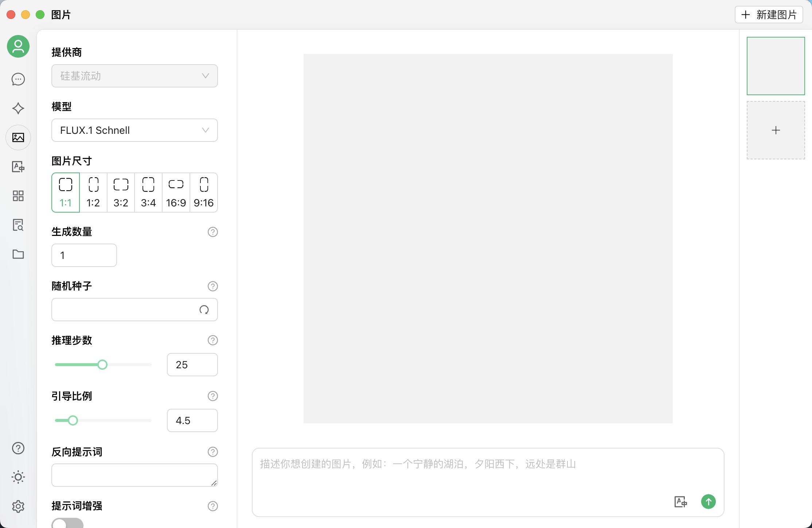Select the 3:4 image size option
The width and height of the screenshot is (812, 528).
tap(148, 193)
